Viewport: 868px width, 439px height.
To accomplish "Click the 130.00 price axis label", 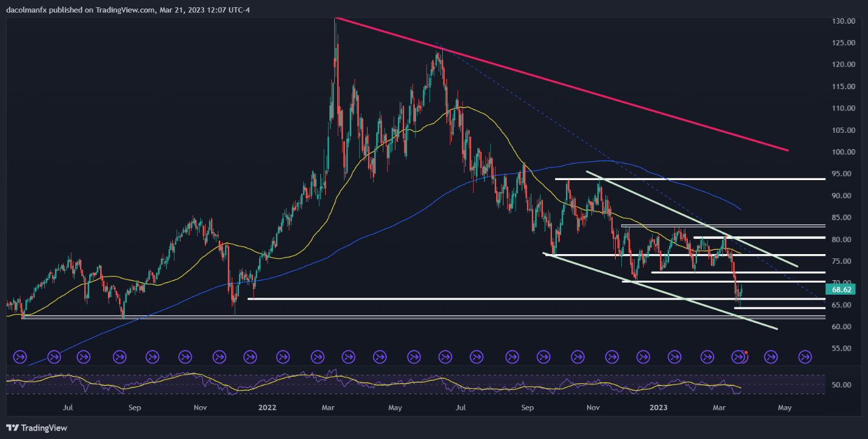I will 843,21.
